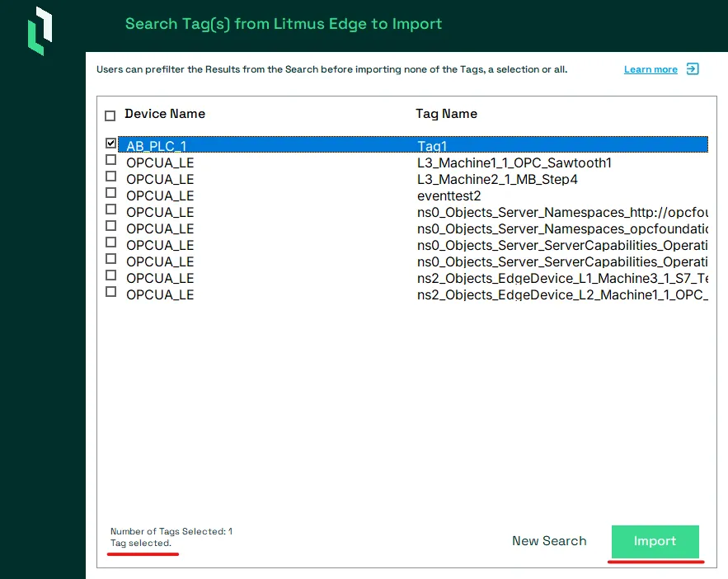Check the L3_Machine1_1_OPC_Sawtooth1 row checkbox

point(110,160)
